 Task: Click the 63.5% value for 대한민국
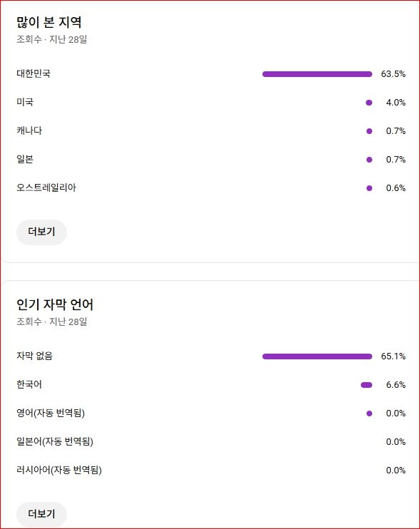[x=394, y=74]
